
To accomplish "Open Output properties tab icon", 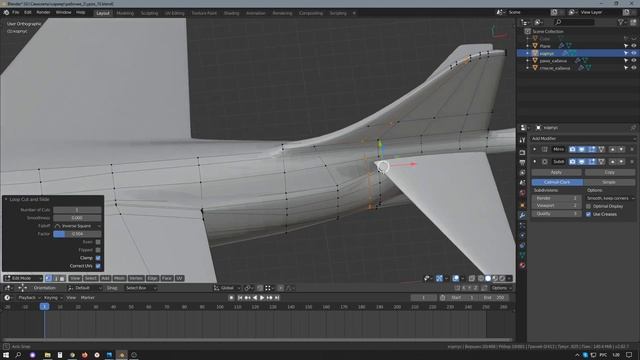I will point(522,162).
